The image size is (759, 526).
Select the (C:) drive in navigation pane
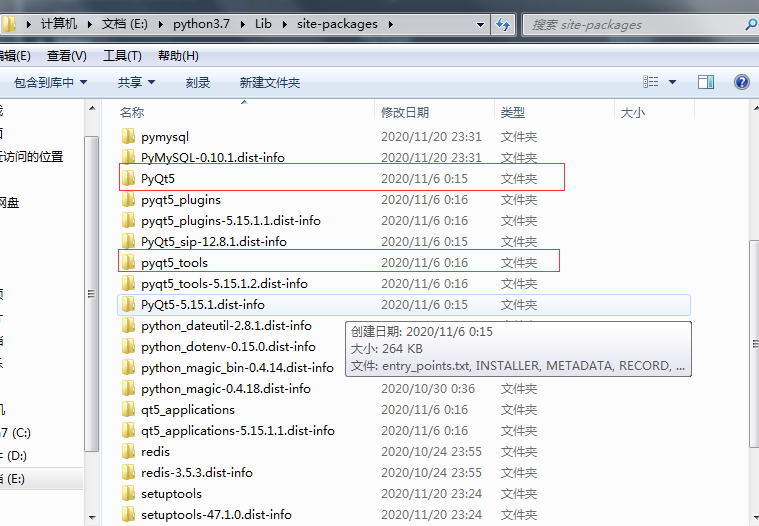pyautogui.click(x=15, y=432)
